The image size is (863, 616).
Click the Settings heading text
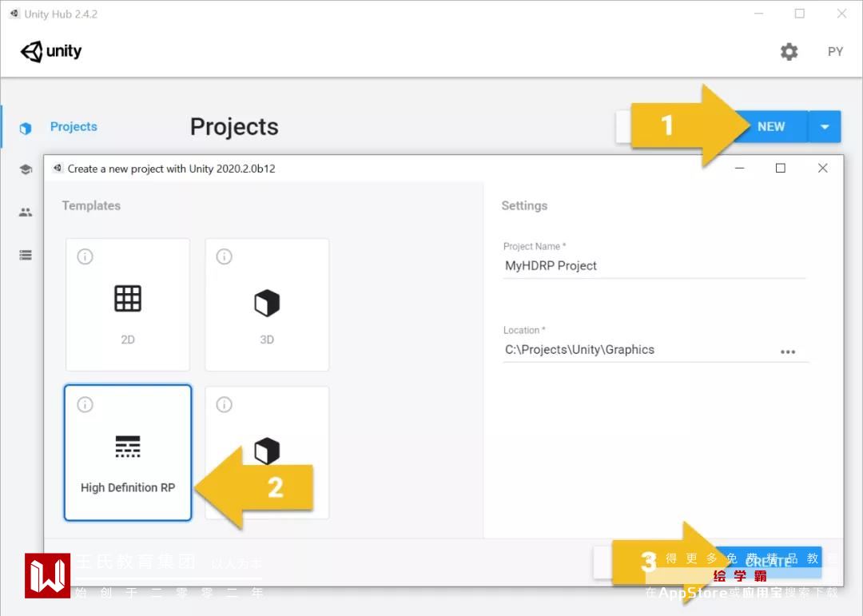[x=524, y=205]
